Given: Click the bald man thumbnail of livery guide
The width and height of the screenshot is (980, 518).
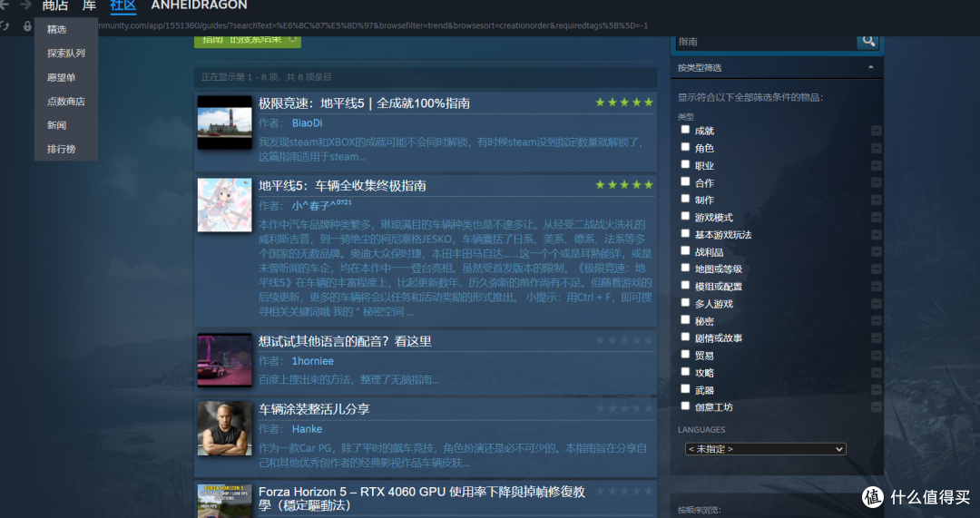Looking at the screenshot, I should pyautogui.click(x=224, y=429).
